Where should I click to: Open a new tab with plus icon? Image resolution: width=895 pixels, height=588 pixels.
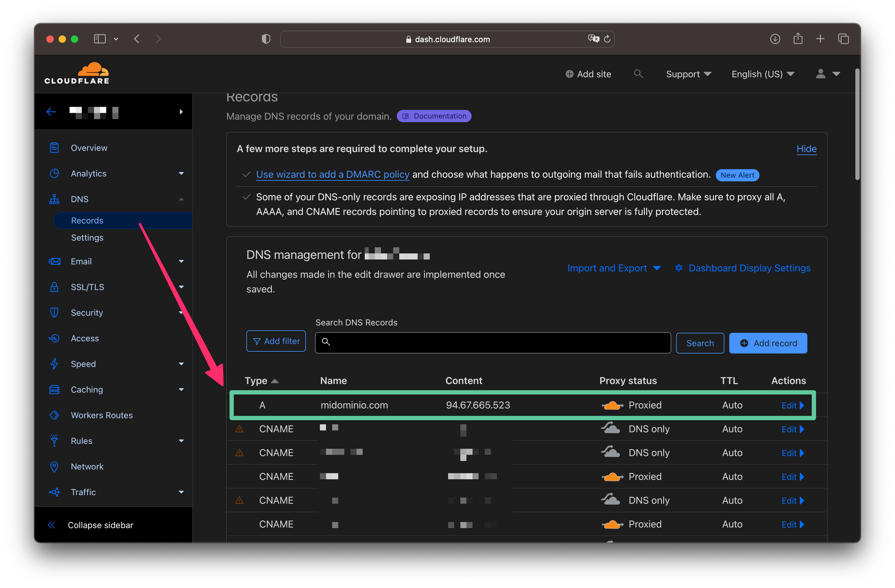tap(820, 39)
